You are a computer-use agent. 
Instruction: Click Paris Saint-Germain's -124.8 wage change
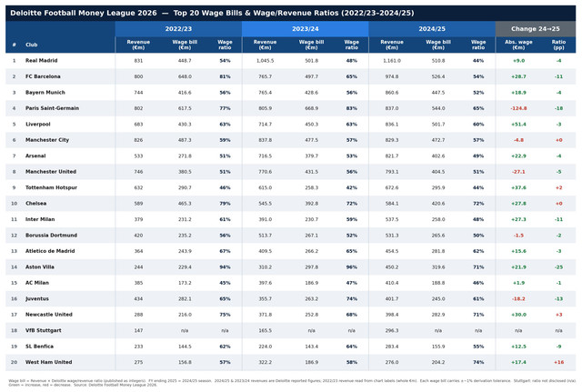point(518,108)
